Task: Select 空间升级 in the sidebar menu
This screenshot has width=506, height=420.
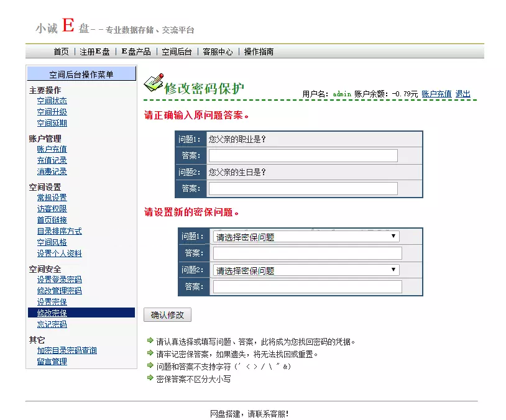Action: [x=52, y=112]
